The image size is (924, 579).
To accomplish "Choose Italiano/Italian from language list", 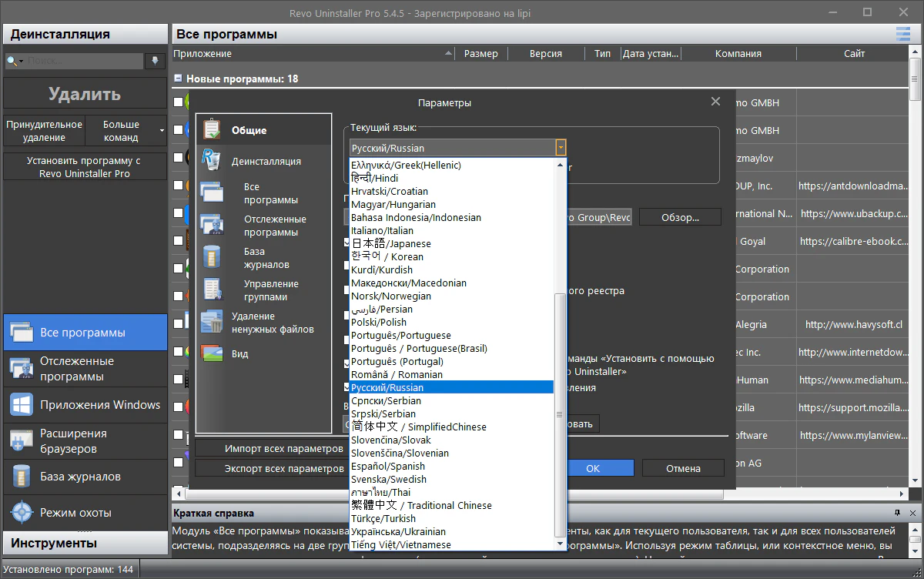I will click(382, 230).
